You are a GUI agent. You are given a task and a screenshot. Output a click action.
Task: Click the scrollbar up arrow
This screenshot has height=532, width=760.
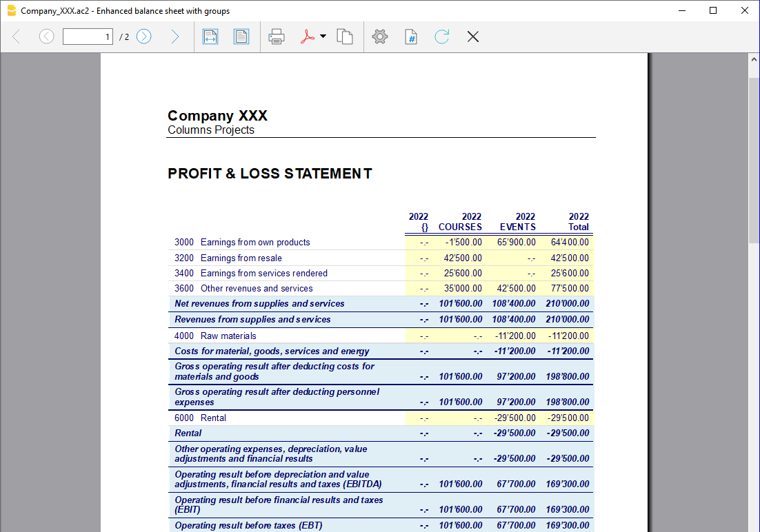pos(754,60)
